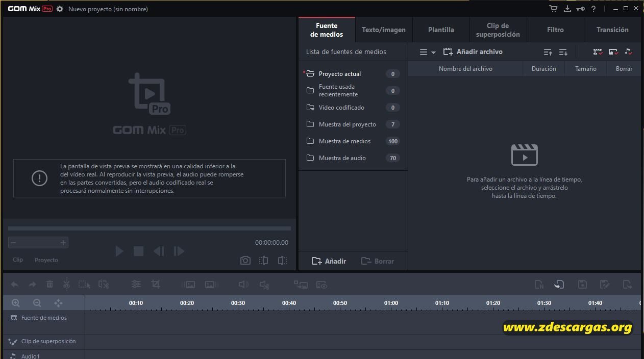Open the Clip de superposición tab
The width and height of the screenshot is (644, 359).
(498, 30)
